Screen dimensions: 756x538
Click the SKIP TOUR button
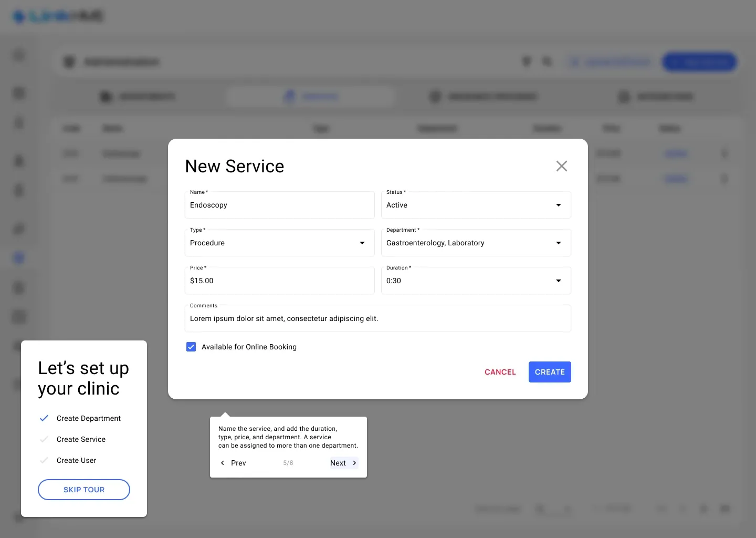click(84, 490)
